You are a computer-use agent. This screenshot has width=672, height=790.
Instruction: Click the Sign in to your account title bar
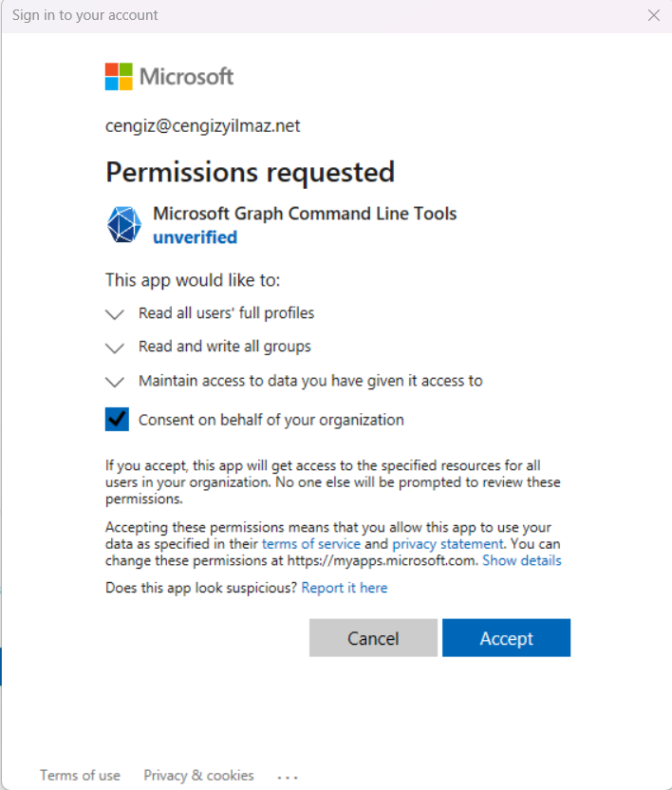tap(85, 15)
